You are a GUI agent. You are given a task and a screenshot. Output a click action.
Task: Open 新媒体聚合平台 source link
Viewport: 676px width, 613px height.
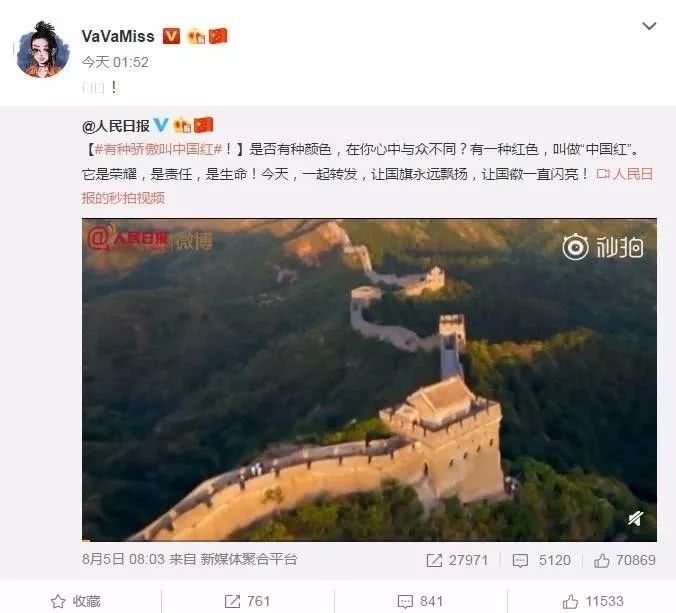(x=249, y=559)
